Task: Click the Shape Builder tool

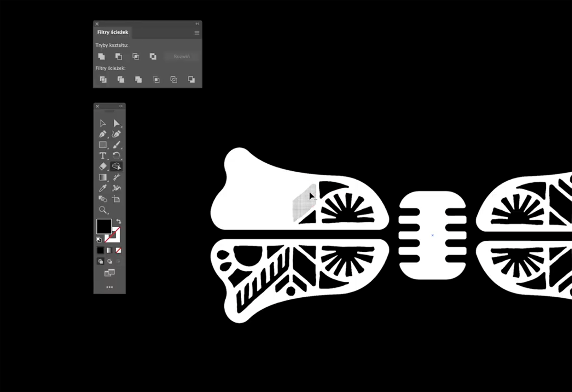Action: click(116, 166)
